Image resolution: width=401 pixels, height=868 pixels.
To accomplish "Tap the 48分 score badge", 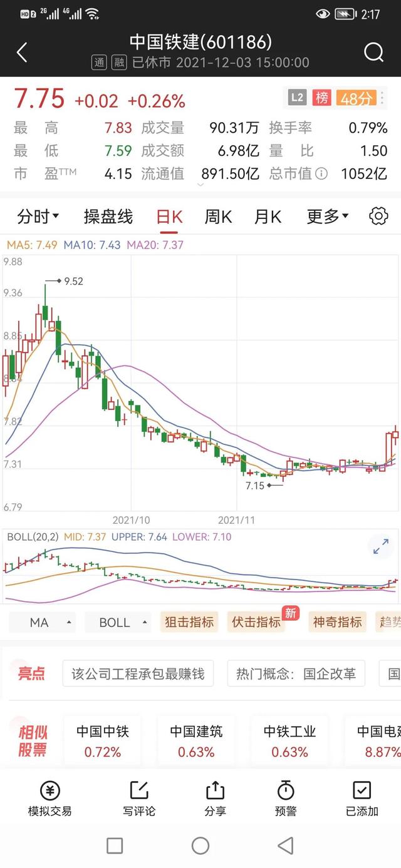I will [x=356, y=98].
